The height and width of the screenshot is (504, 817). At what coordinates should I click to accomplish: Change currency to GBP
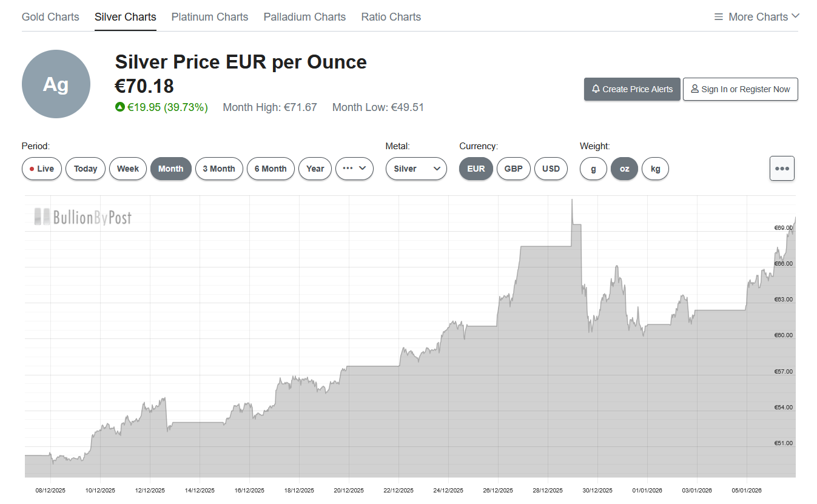(x=514, y=169)
